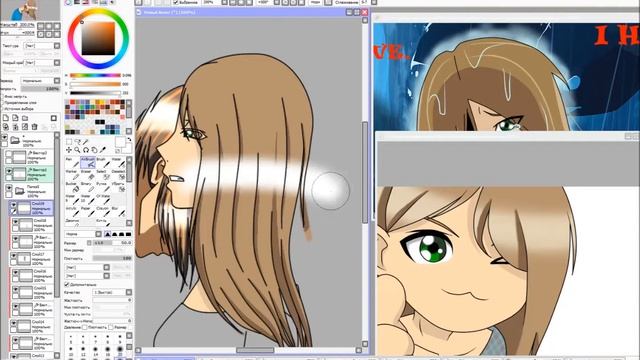Image resolution: width=640 pixels, height=360 pixels.
Task: Select the Zoom magnifier tool
Action: coord(78,150)
